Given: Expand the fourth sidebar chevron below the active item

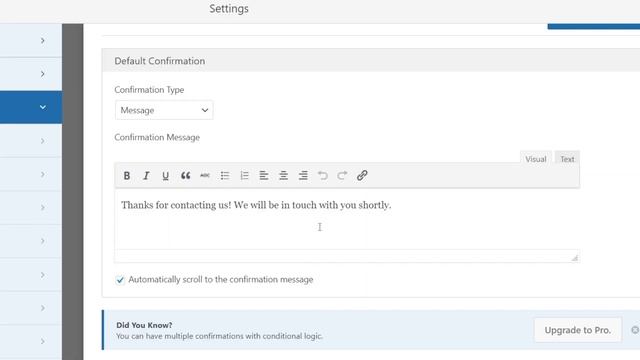Looking at the screenshot, I should click(x=42, y=241).
